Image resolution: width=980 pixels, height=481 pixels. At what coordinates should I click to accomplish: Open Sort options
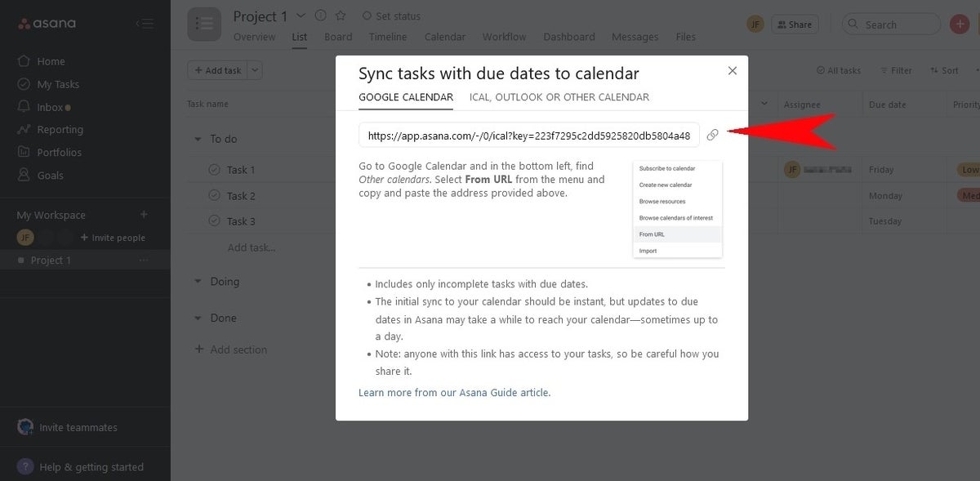944,71
